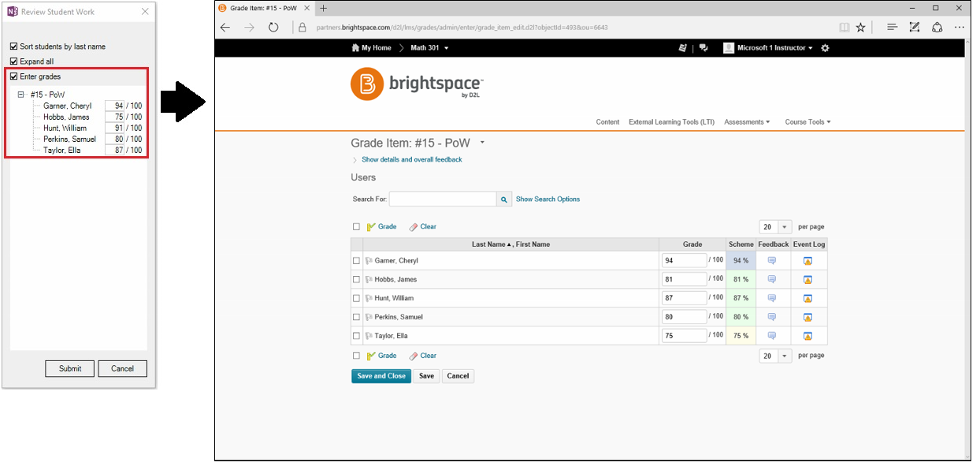Click the Save and Close button
Viewport: 980px width, 466px height.
(381, 376)
